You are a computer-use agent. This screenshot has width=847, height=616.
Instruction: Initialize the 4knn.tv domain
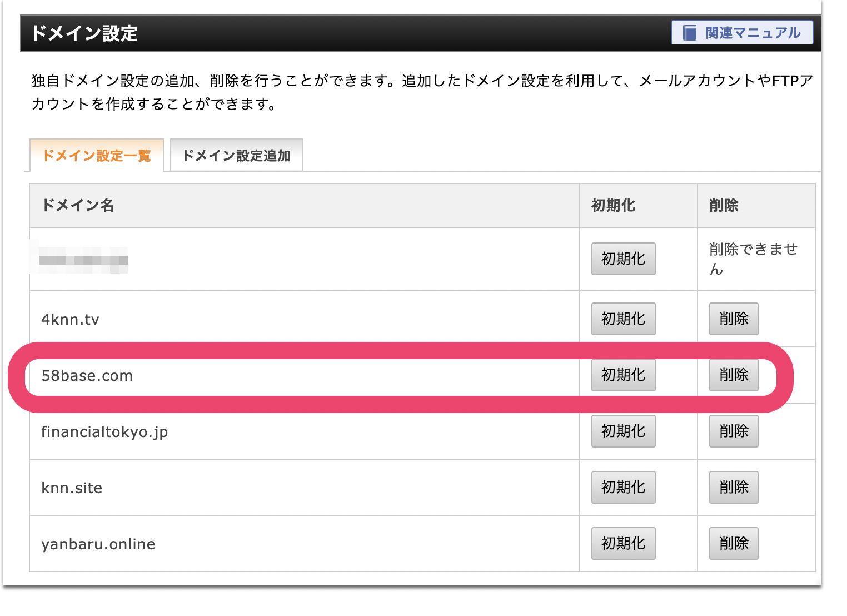tap(623, 319)
